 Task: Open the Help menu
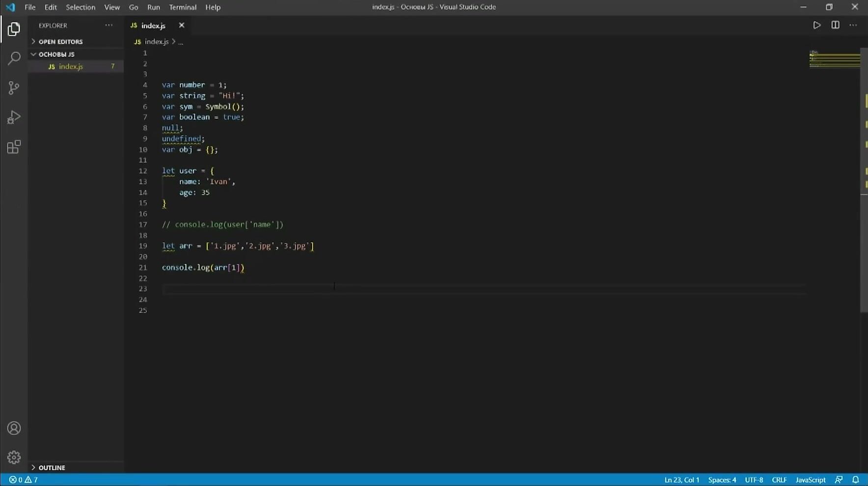[213, 7]
